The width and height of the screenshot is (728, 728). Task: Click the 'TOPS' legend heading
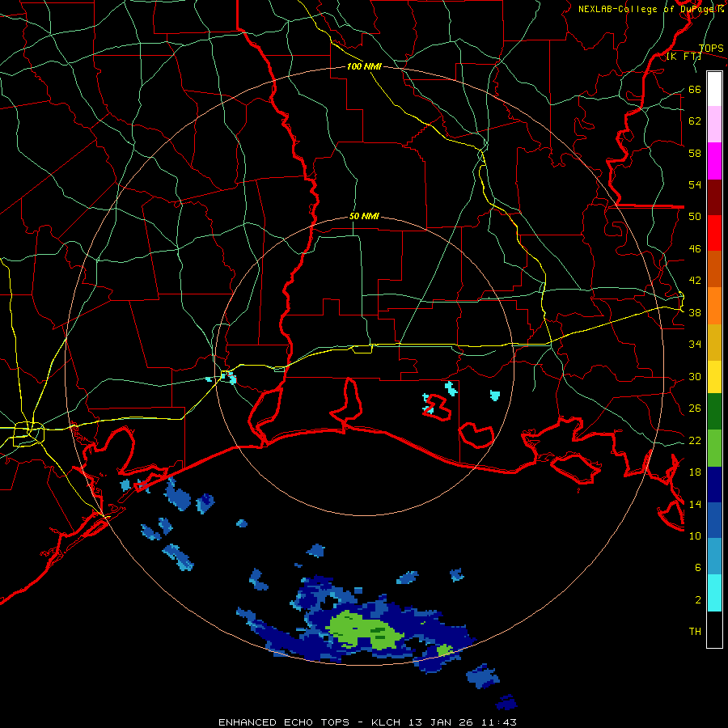(711, 49)
